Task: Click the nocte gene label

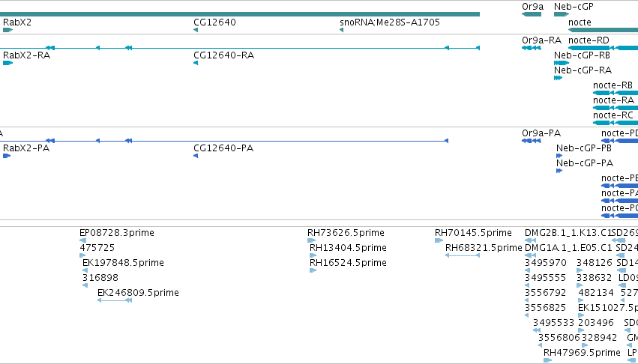Action: coord(580,22)
